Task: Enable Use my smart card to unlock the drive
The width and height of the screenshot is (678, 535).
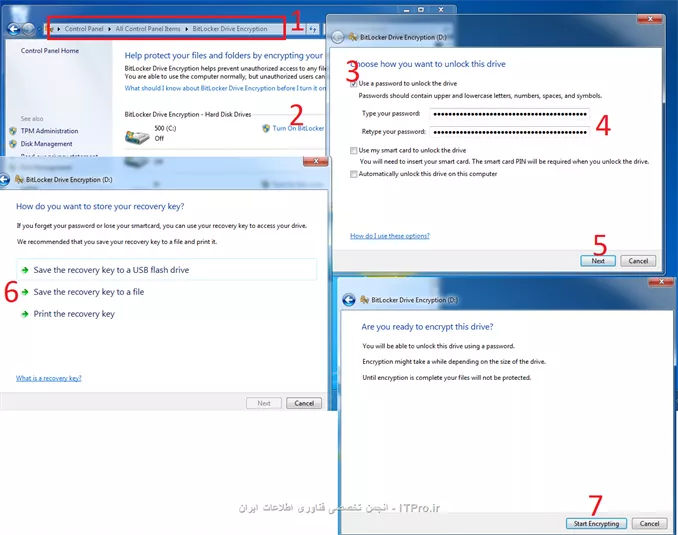Action: tap(354, 151)
